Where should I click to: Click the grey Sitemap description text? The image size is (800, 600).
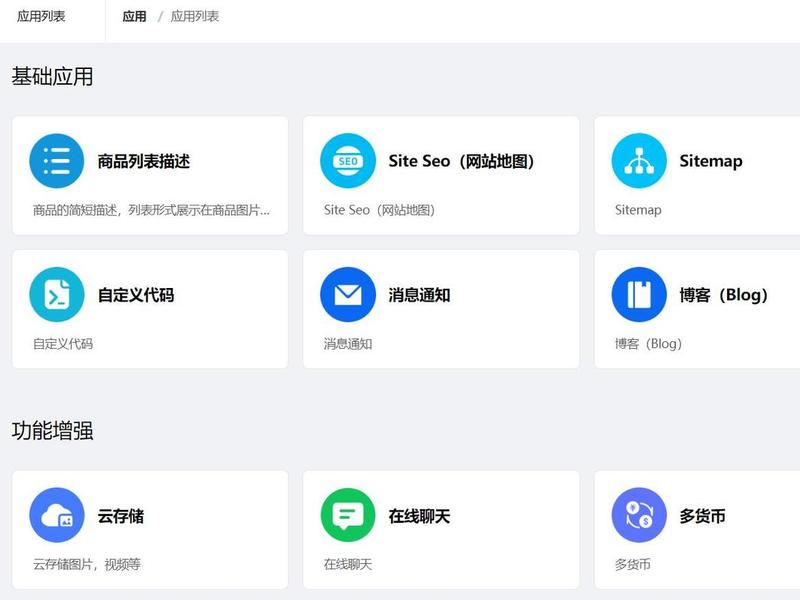(638, 210)
